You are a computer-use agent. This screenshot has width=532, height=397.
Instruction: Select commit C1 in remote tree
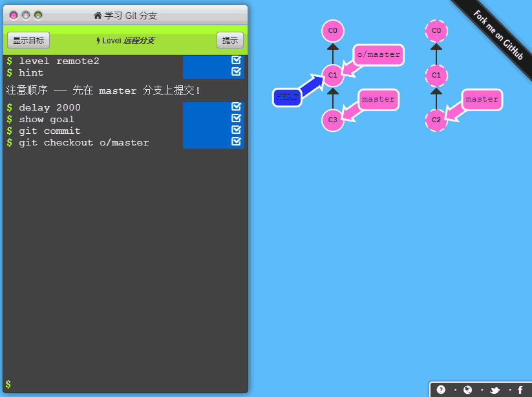[436, 75]
